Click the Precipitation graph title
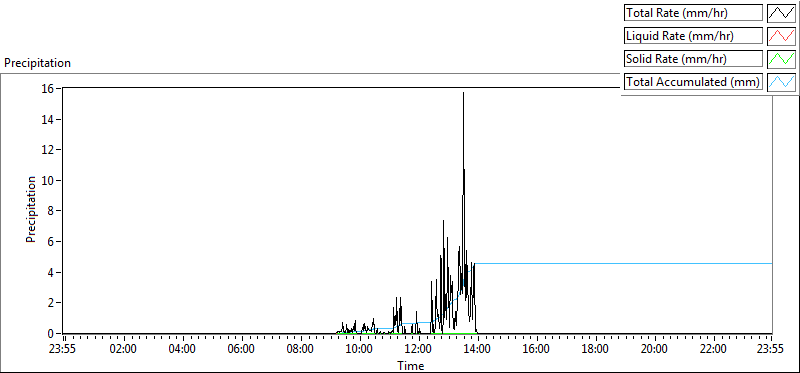 (38, 63)
